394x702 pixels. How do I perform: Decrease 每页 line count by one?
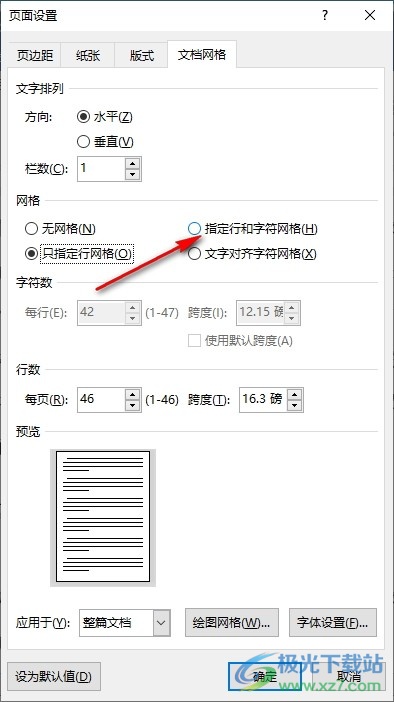point(133,406)
